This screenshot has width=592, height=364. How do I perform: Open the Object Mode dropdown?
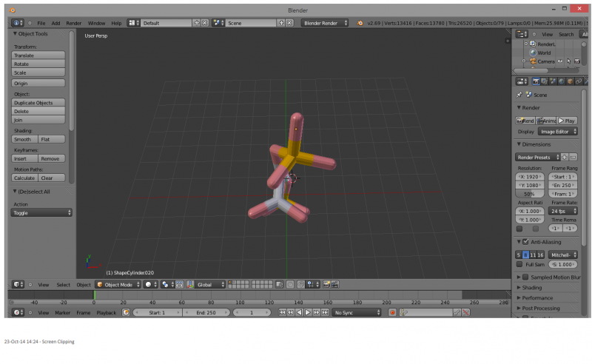click(118, 284)
